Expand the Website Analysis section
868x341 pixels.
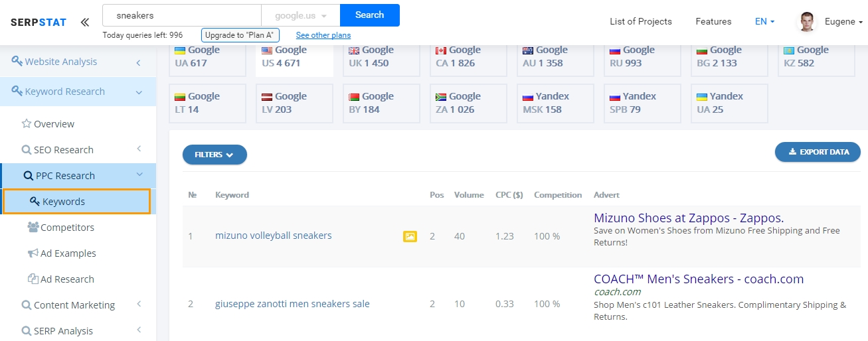click(138, 62)
